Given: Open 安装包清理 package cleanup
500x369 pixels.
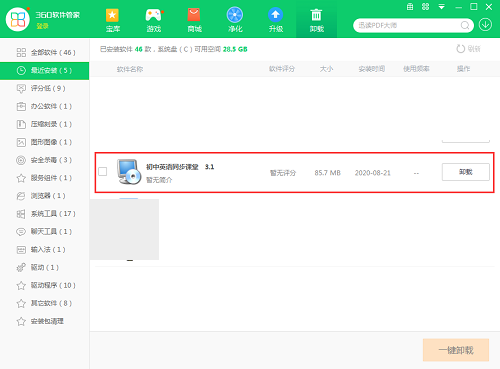Looking at the screenshot, I should click(45, 321).
